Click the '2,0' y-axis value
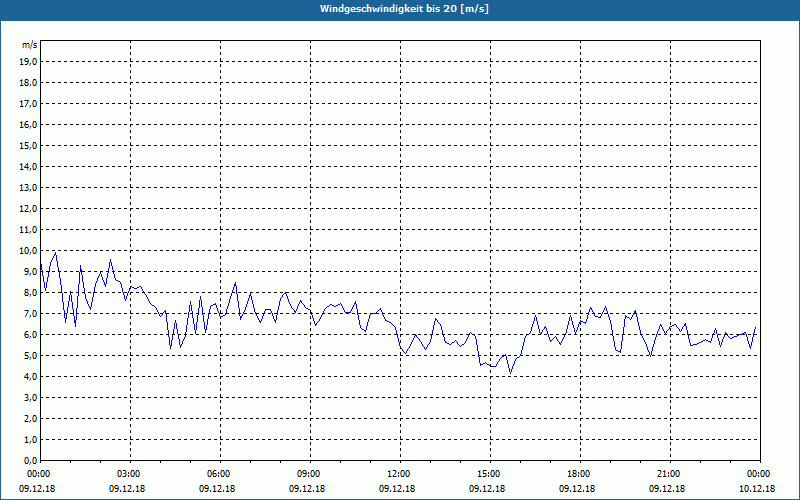 pos(31,418)
